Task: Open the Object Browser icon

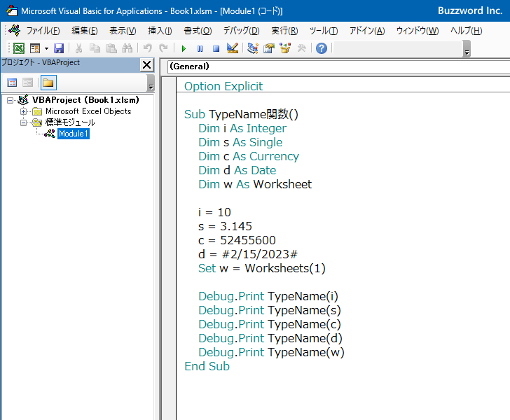Action: pos(285,48)
